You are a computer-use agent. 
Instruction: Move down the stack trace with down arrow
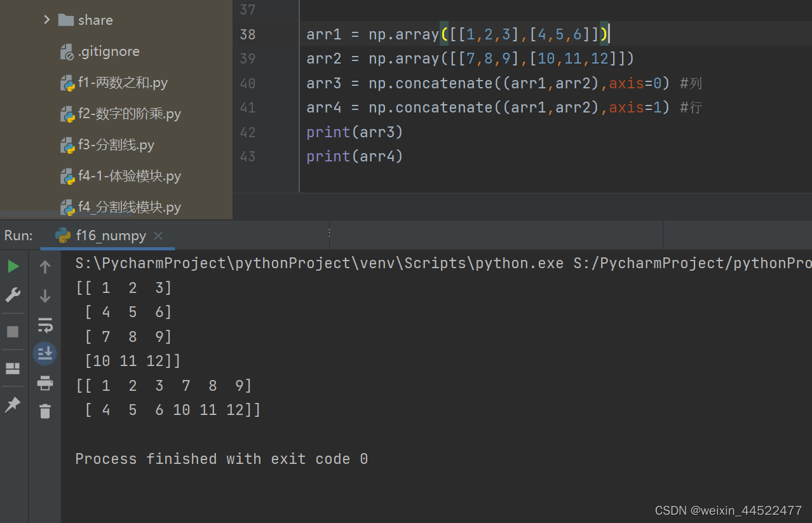pyautogui.click(x=45, y=295)
